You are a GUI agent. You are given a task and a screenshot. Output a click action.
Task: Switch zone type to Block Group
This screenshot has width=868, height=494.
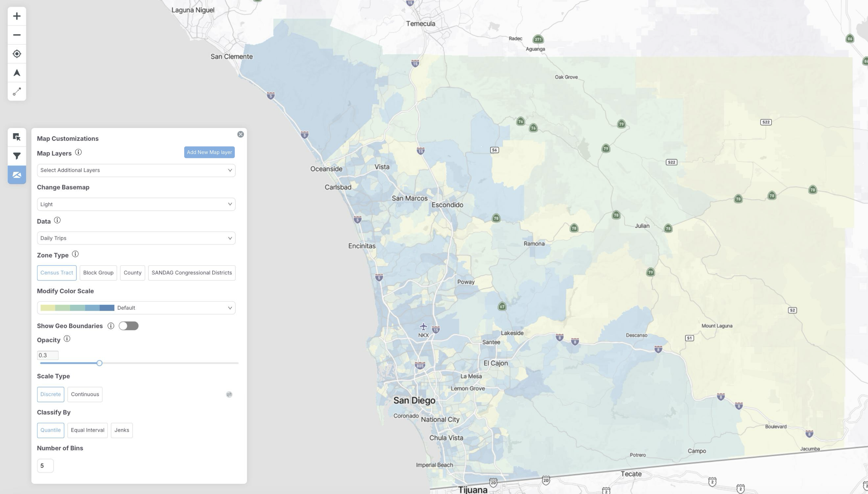click(98, 273)
